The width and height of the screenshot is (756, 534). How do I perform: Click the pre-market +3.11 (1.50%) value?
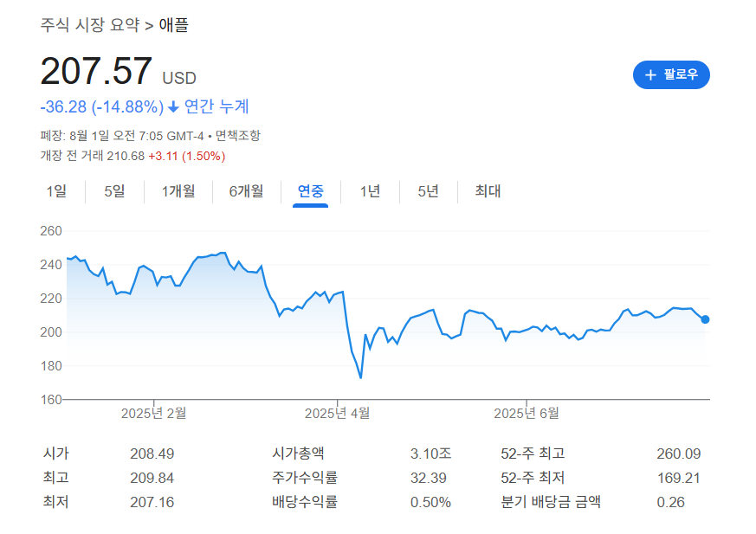point(186,156)
